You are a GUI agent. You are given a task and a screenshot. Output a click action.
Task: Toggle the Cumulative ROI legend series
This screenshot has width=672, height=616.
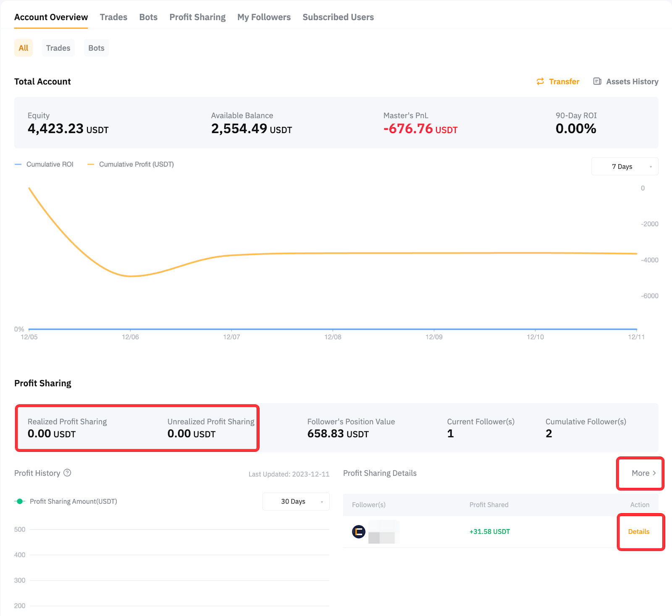[x=44, y=164]
